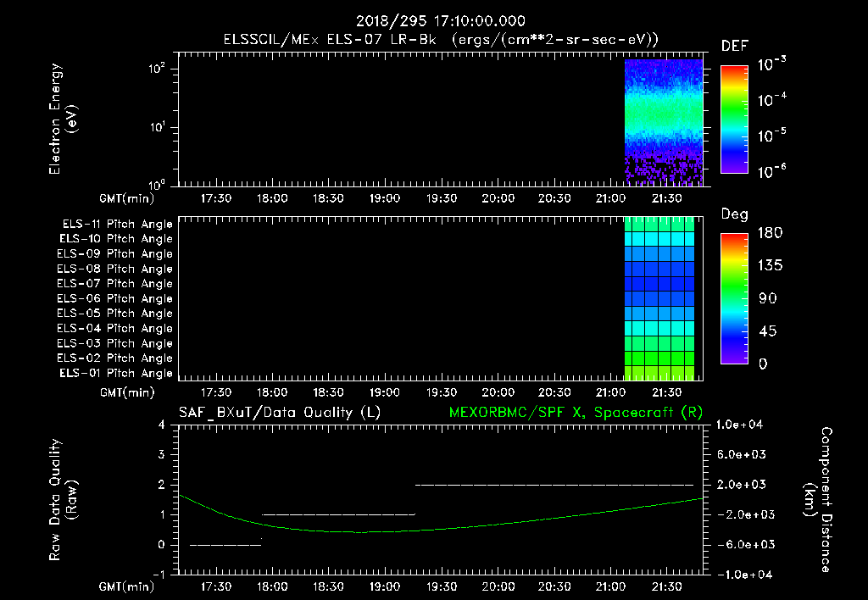
Task: Select the ELS-08 Pitch Angle row label
Action: click(114, 269)
